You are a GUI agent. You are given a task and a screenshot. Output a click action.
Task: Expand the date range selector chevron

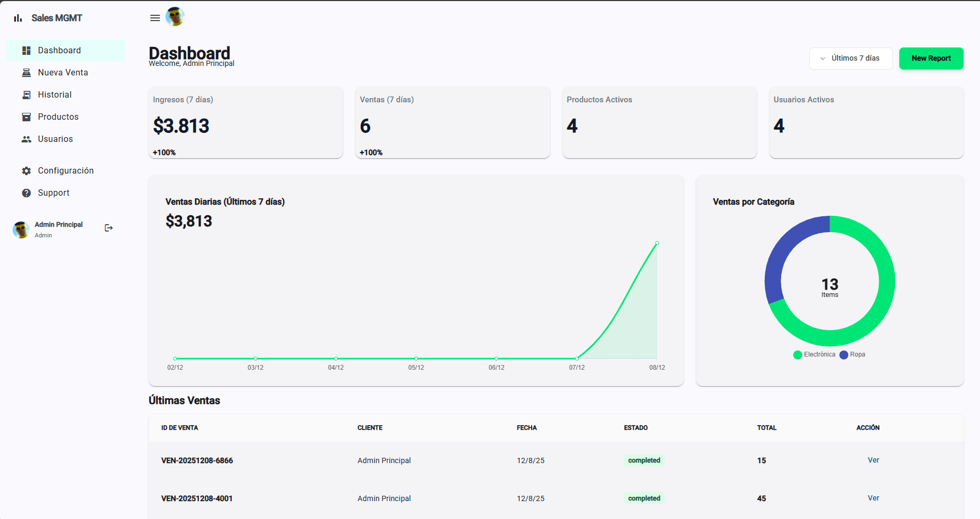822,58
